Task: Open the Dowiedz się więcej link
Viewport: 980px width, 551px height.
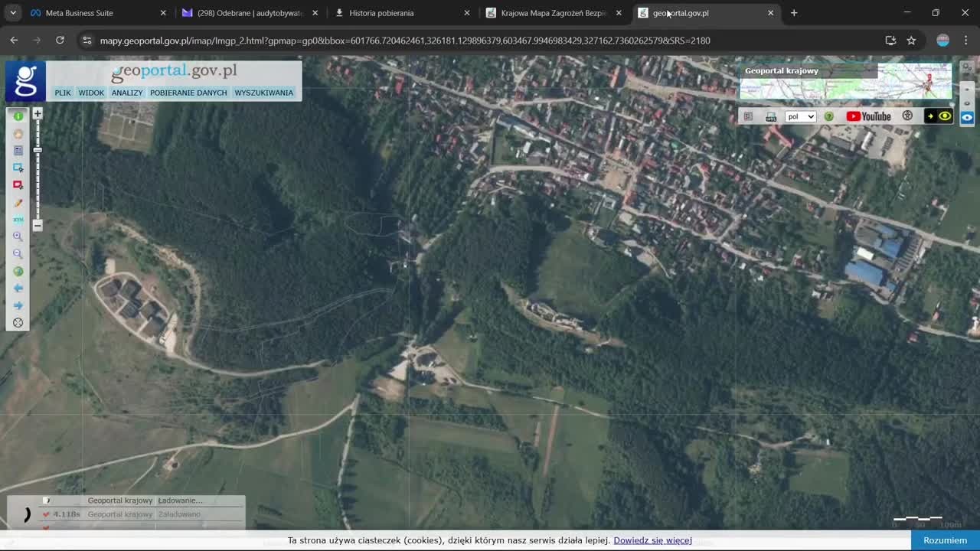Action: (652, 540)
